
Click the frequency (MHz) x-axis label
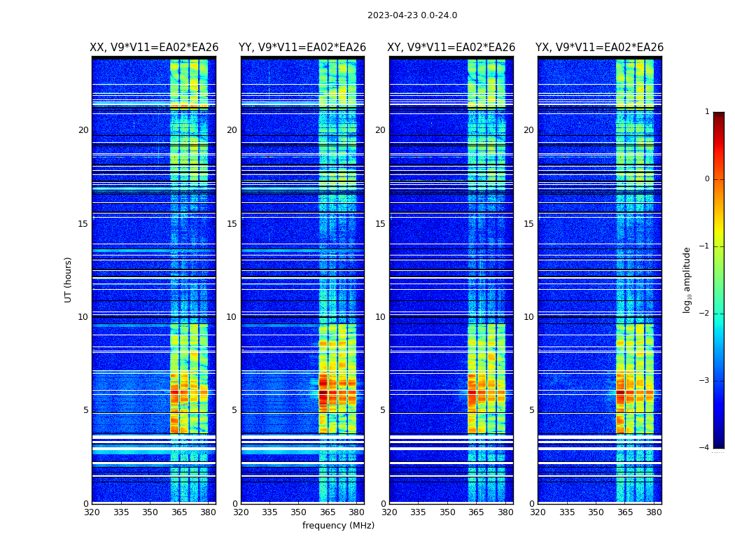click(x=338, y=525)
